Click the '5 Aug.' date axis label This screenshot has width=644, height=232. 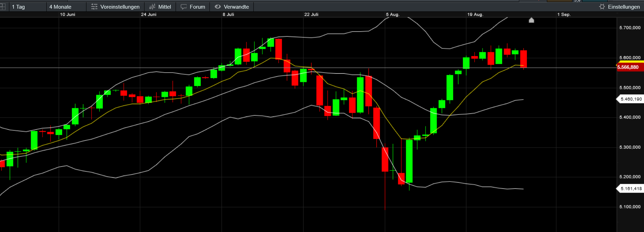pos(393,15)
